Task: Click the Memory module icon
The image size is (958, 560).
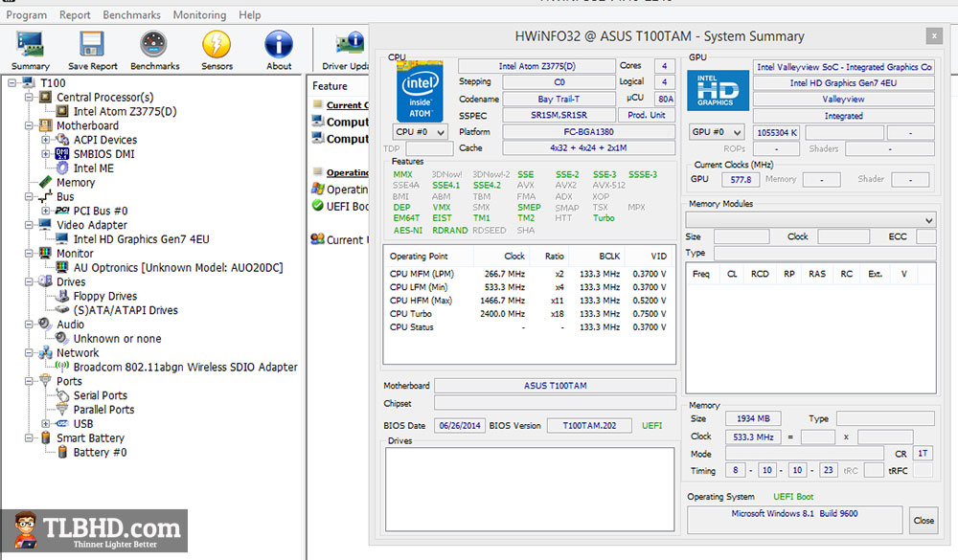Action: pyautogui.click(x=46, y=182)
